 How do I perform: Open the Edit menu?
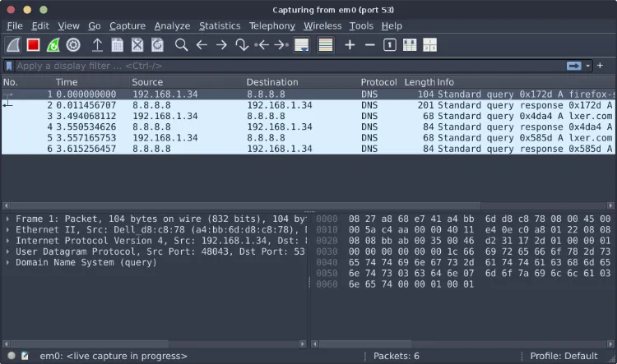[x=40, y=26]
